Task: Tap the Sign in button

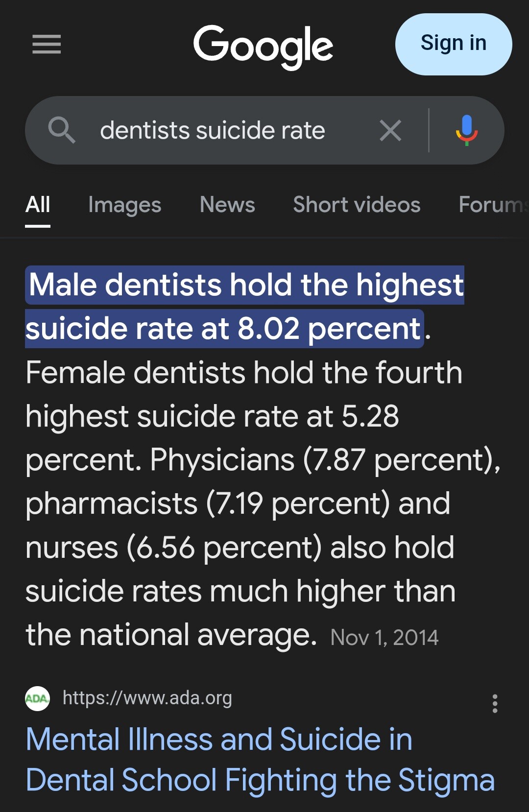Action: pos(454,44)
